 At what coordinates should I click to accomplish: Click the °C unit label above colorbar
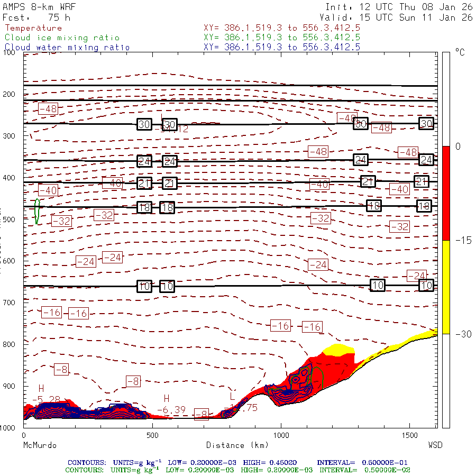(459, 52)
